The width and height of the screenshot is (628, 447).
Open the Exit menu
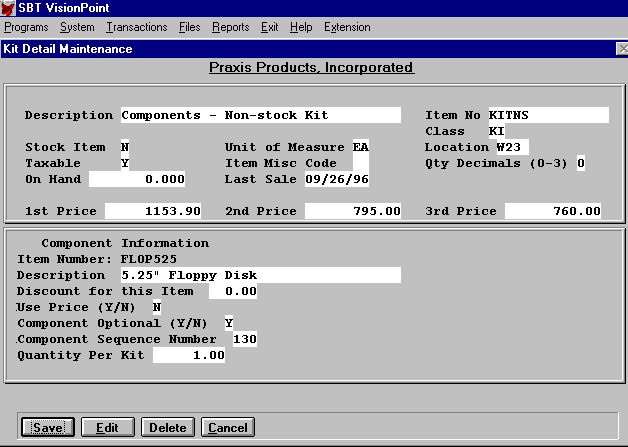[270, 27]
